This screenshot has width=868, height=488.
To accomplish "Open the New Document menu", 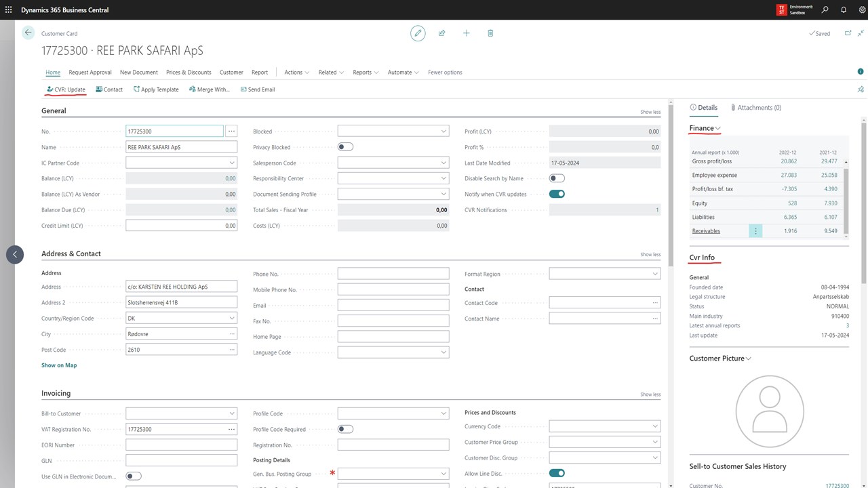I will (x=139, y=73).
